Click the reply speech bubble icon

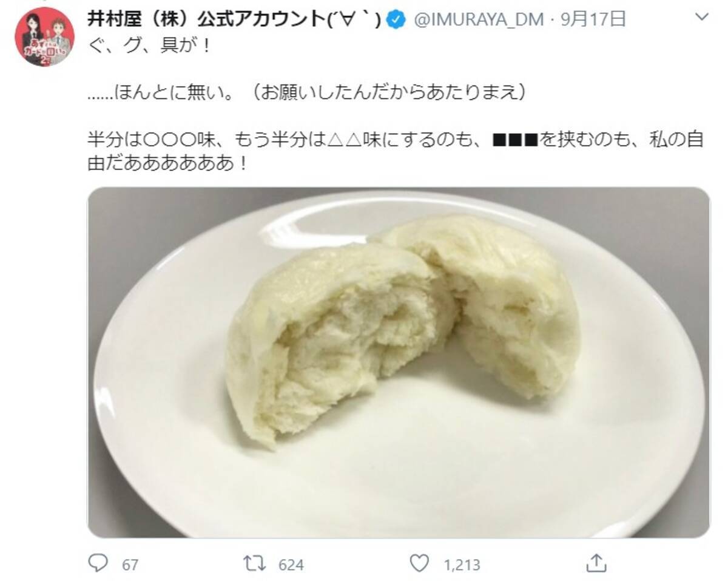coord(98,563)
